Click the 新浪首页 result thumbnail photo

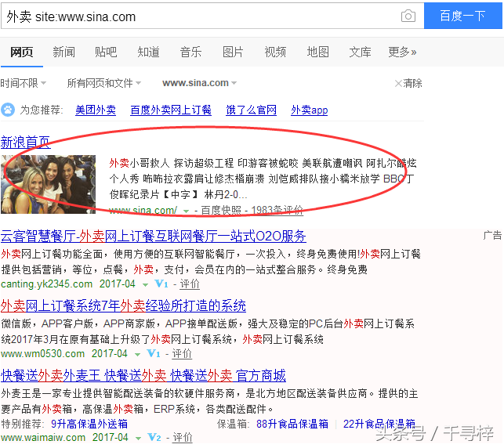pos(49,184)
